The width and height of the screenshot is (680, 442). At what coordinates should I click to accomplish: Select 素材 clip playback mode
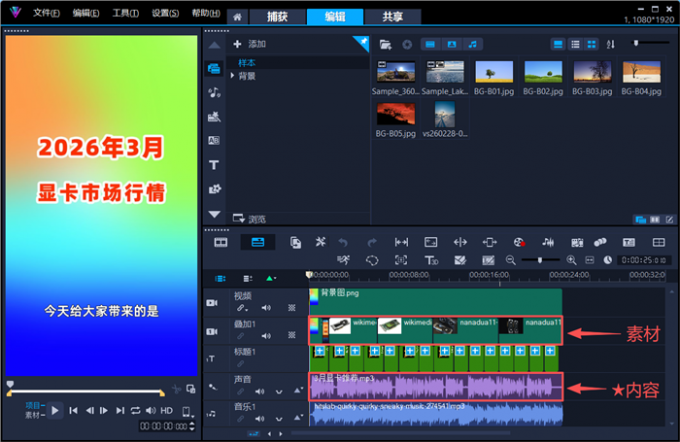33,415
